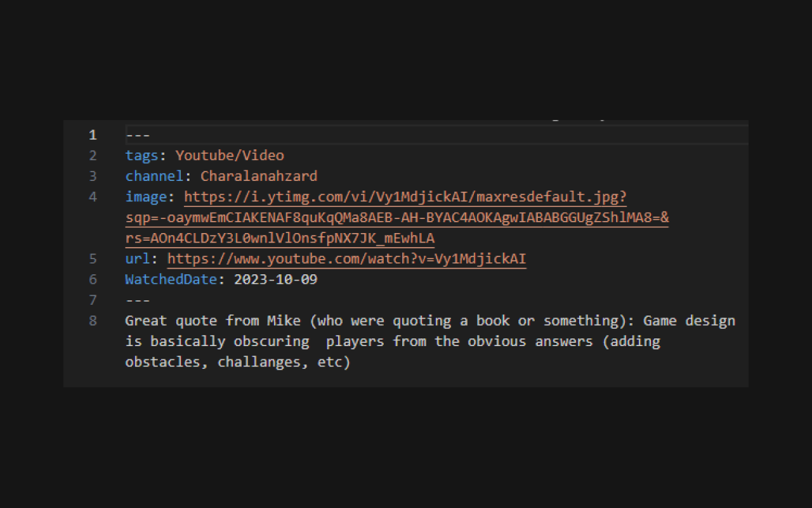
Task: Click the wrapped URL segment starting with rs=AOn4CLDz
Action: coord(280,238)
